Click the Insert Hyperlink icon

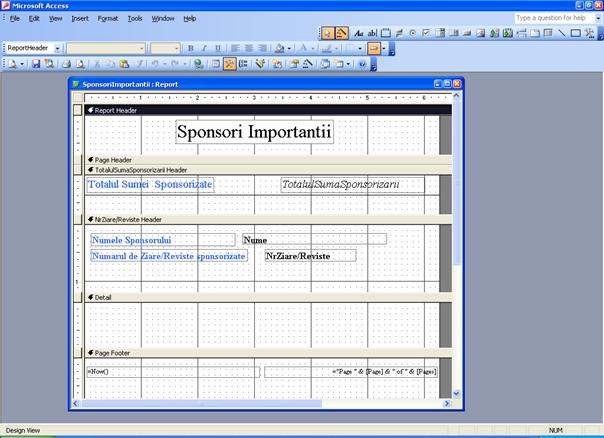point(199,64)
